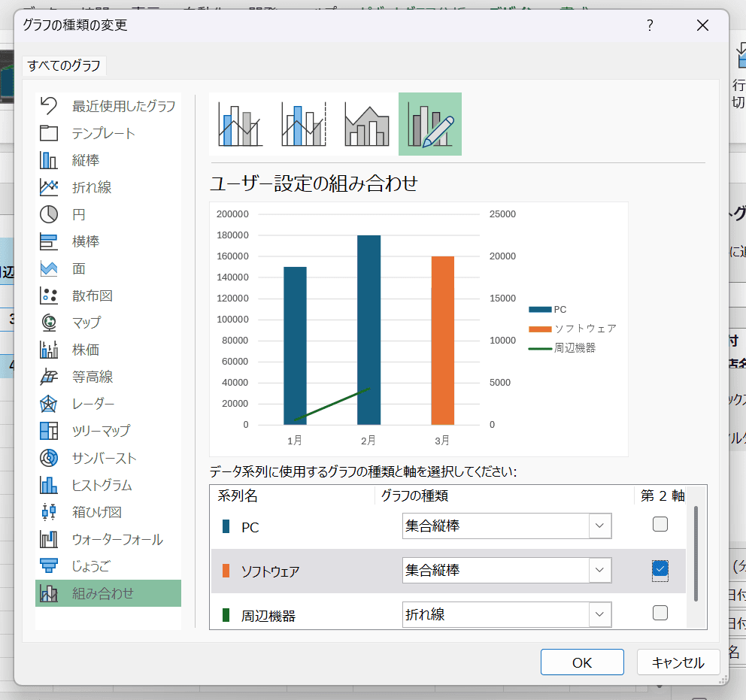Viewport: 746px width, 700px height.
Task: Choose the 散布図 scatter chart icon
Action: pyautogui.click(x=49, y=295)
